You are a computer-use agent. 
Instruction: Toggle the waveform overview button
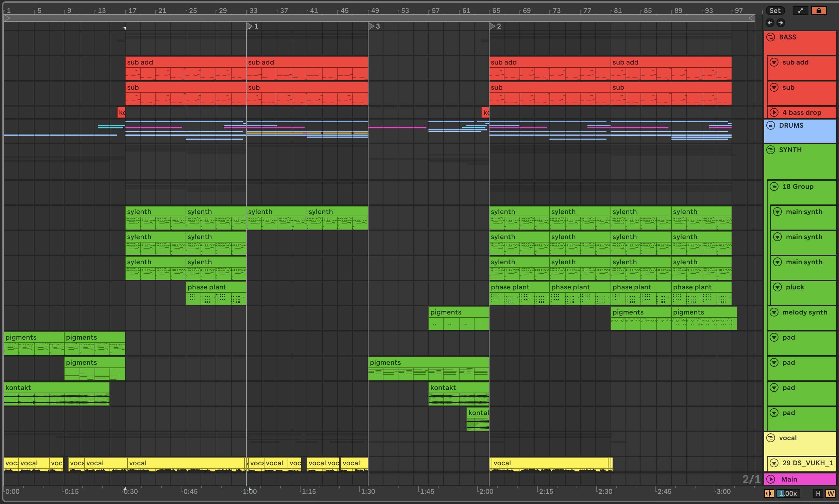[x=769, y=493]
